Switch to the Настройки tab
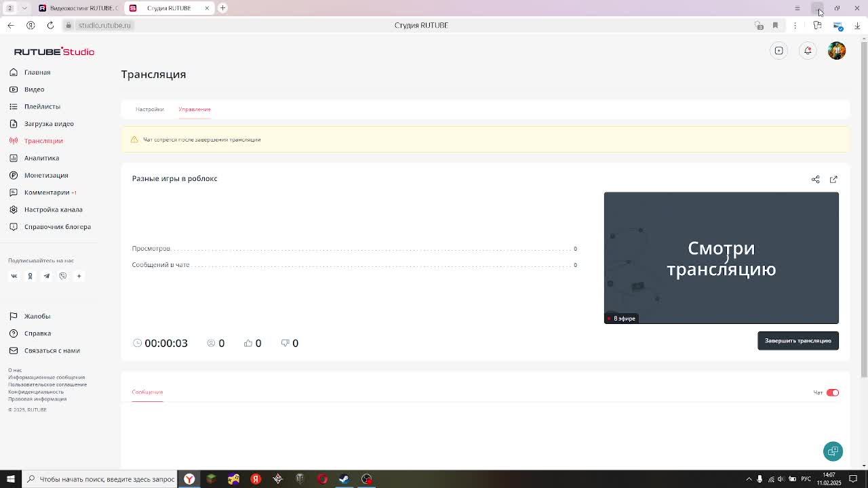 pos(149,109)
